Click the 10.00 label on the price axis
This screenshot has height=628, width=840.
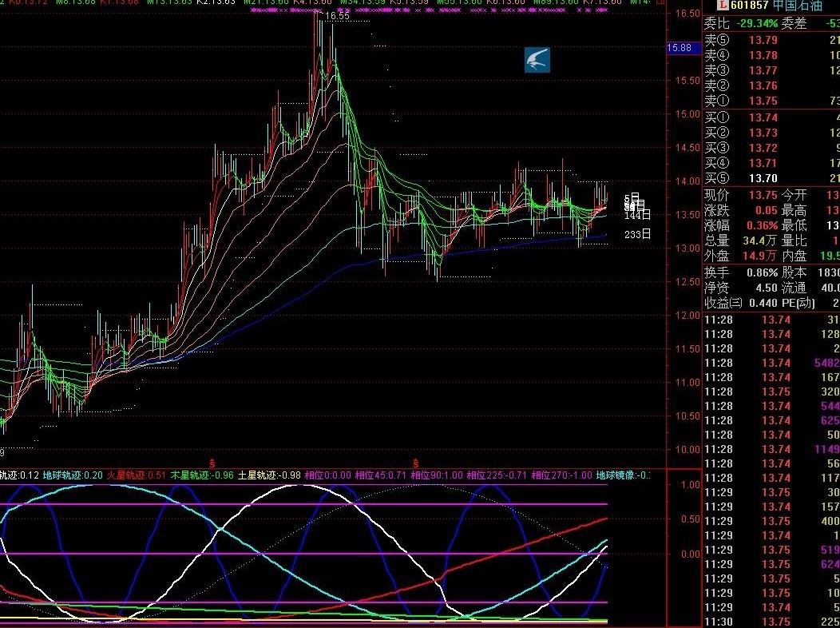[x=687, y=450]
